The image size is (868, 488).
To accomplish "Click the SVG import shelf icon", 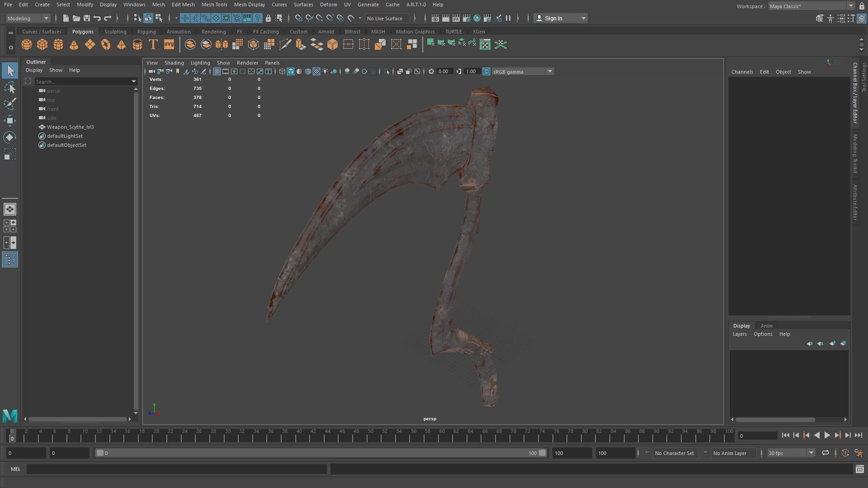I will [x=169, y=44].
